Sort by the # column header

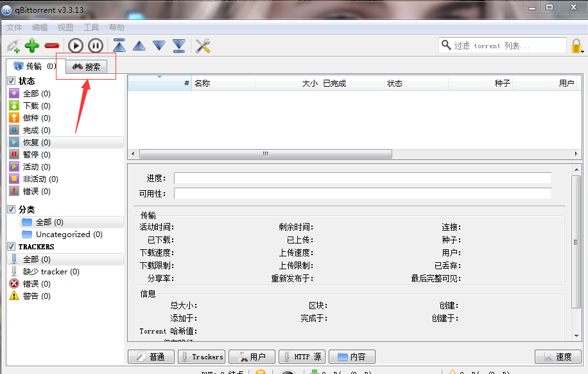(x=160, y=83)
